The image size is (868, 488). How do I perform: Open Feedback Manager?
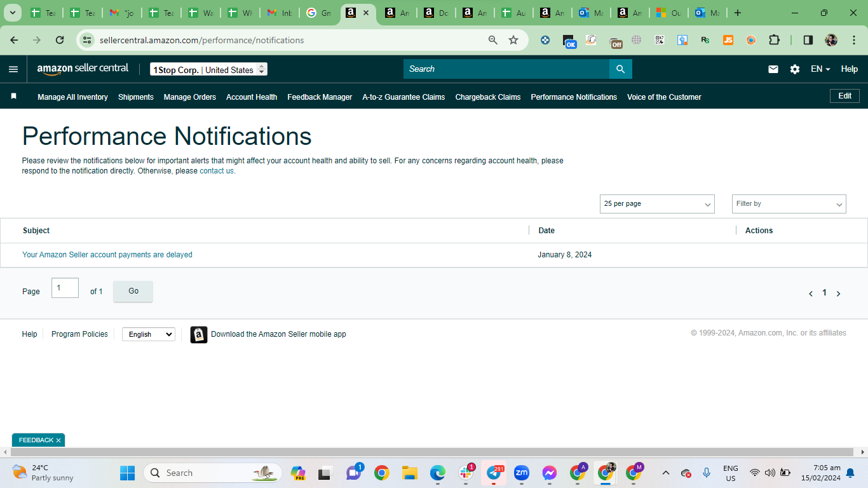pos(320,97)
